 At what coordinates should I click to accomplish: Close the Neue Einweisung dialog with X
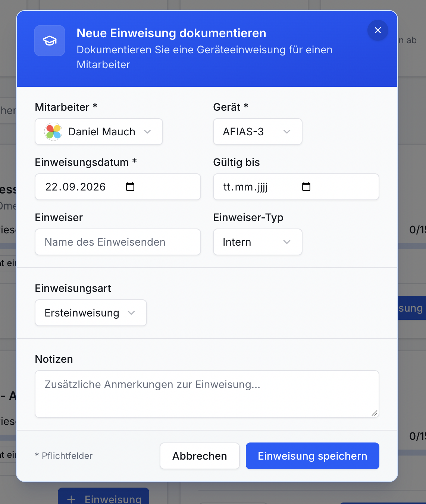tap(378, 30)
